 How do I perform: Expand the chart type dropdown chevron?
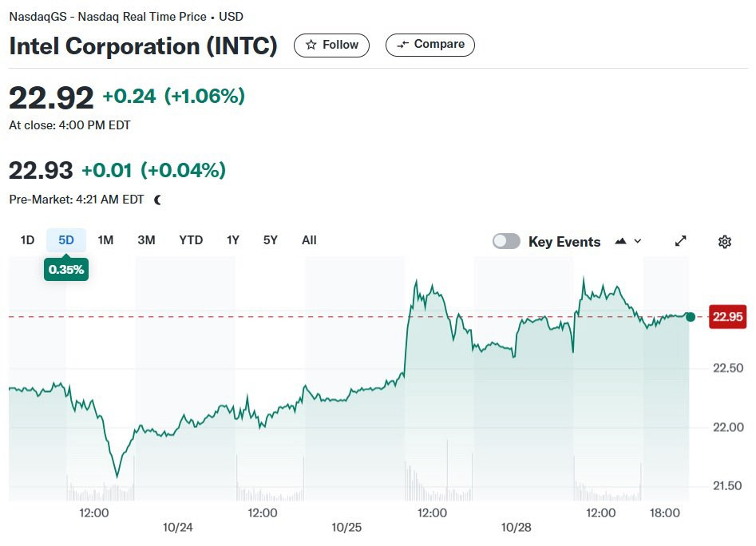(x=637, y=241)
